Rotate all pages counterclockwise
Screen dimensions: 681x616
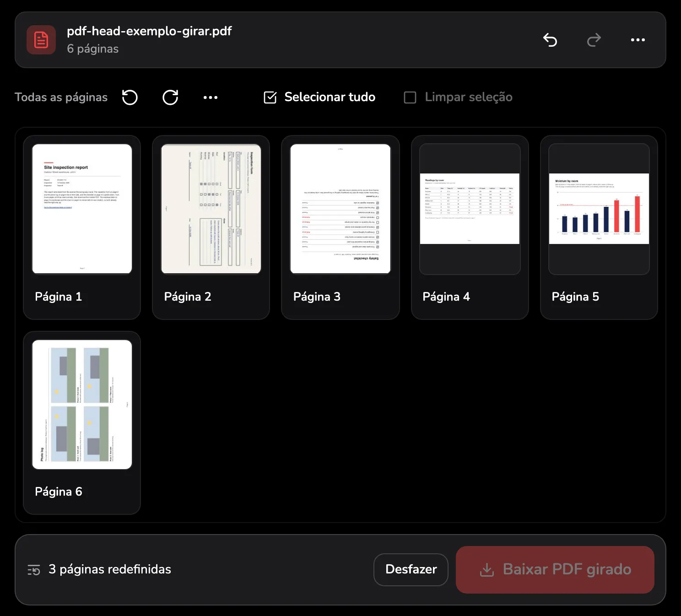pos(130,97)
